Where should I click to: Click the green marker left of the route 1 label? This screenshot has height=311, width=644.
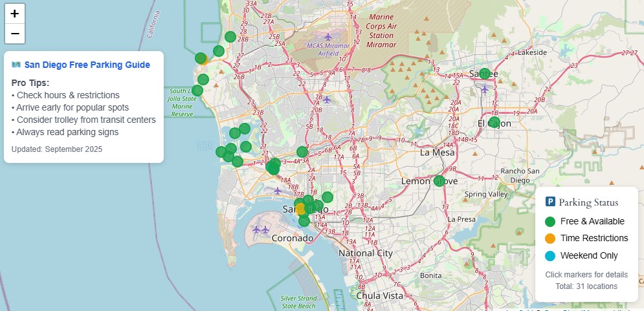[x=238, y=162]
